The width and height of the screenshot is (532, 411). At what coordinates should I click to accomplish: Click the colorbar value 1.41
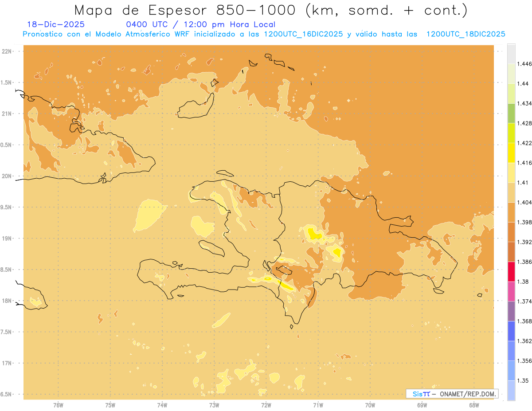point(522,183)
